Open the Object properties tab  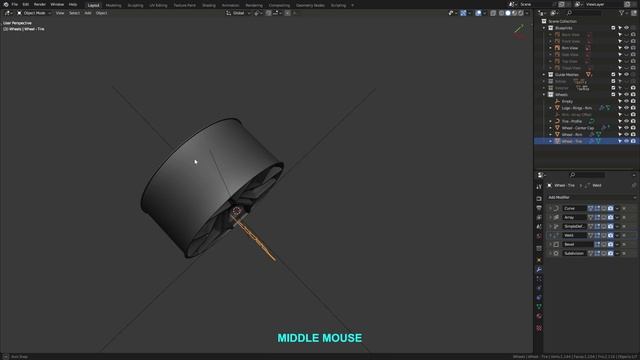(x=539, y=260)
